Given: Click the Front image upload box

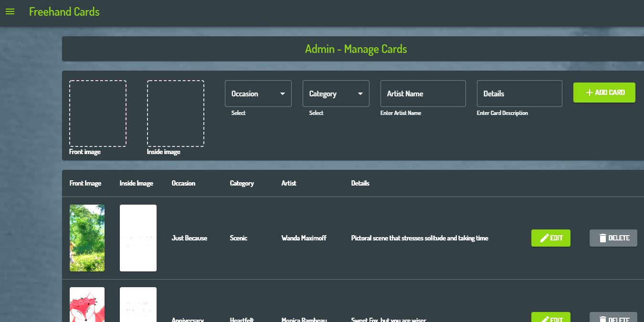Looking at the screenshot, I should pos(98,114).
